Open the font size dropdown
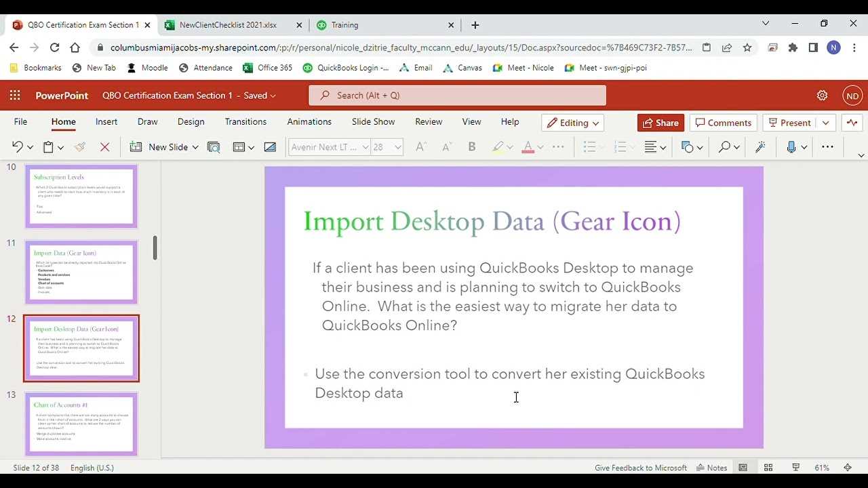Screen dimensions: 868x488 [398, 147]
